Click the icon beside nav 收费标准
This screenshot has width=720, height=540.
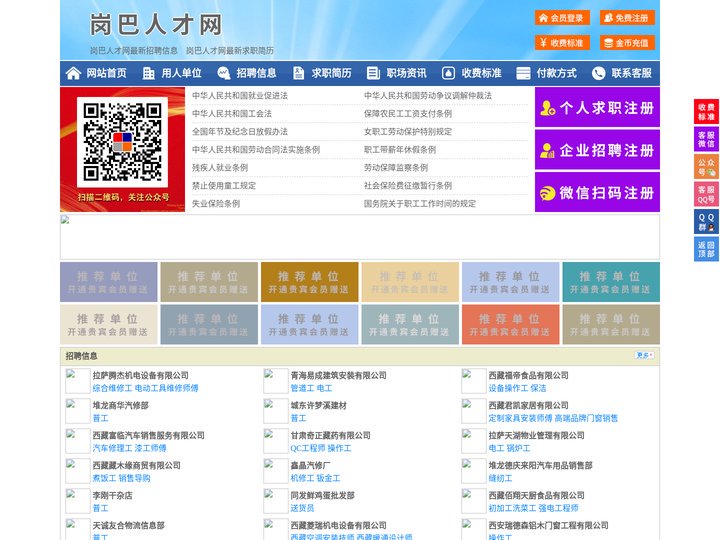(x=448, y=73)
